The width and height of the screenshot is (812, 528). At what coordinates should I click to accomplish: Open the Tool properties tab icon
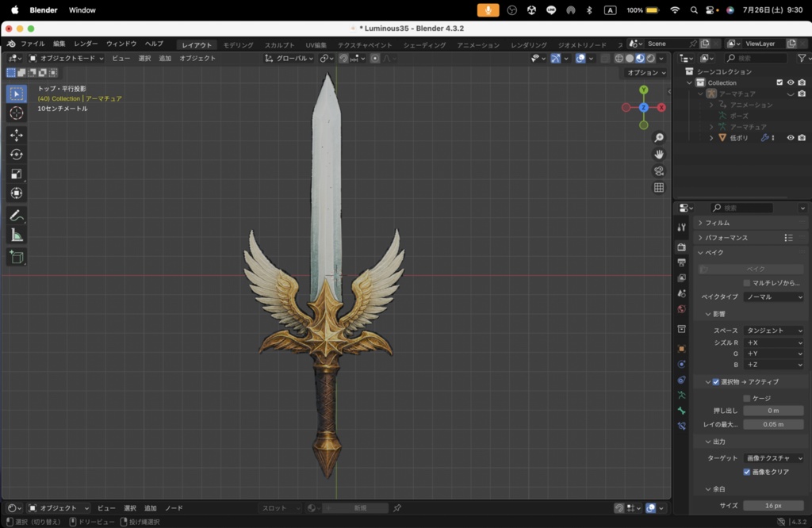(x=681, y=228)
